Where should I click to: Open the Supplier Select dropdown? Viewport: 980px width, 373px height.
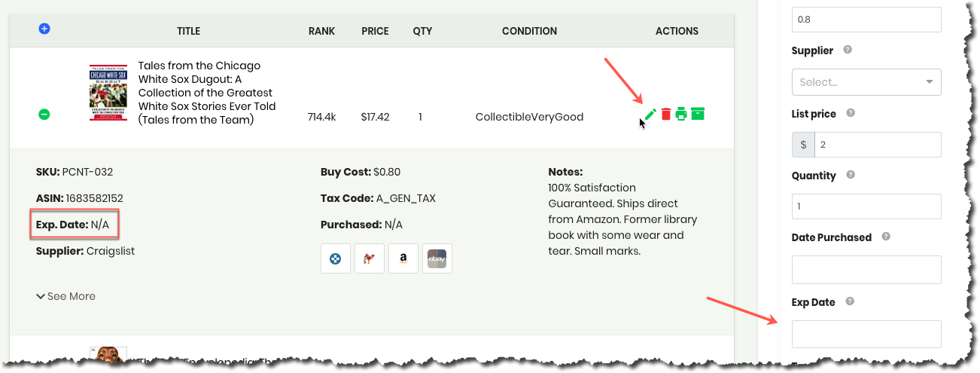pyautogui.click(x=866, y=82)
